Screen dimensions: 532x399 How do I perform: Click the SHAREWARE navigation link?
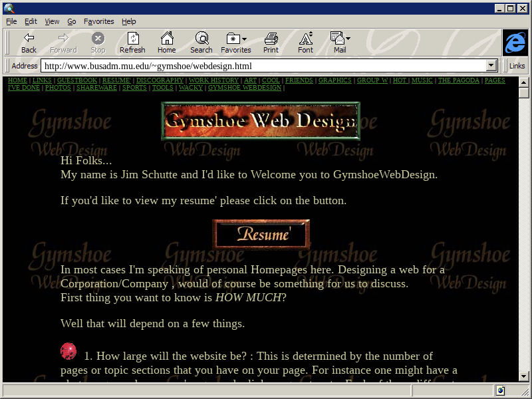pyautogui.click(x=96, y=88)
